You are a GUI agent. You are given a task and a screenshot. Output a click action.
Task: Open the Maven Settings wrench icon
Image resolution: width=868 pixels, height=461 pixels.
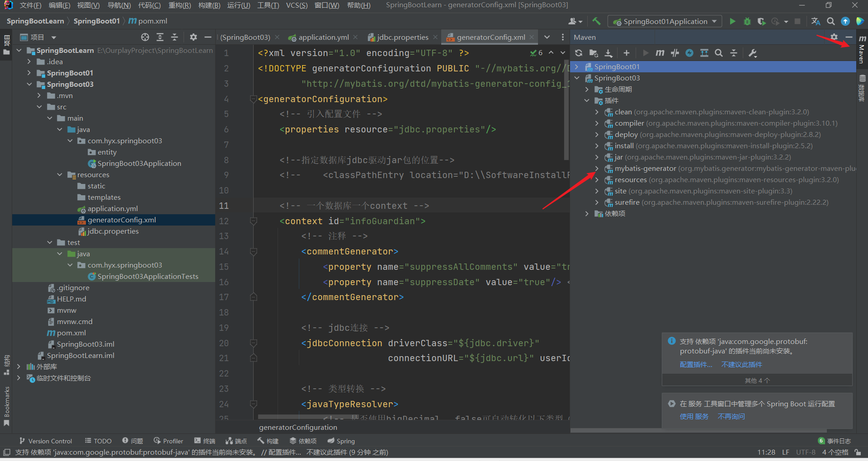753,53
